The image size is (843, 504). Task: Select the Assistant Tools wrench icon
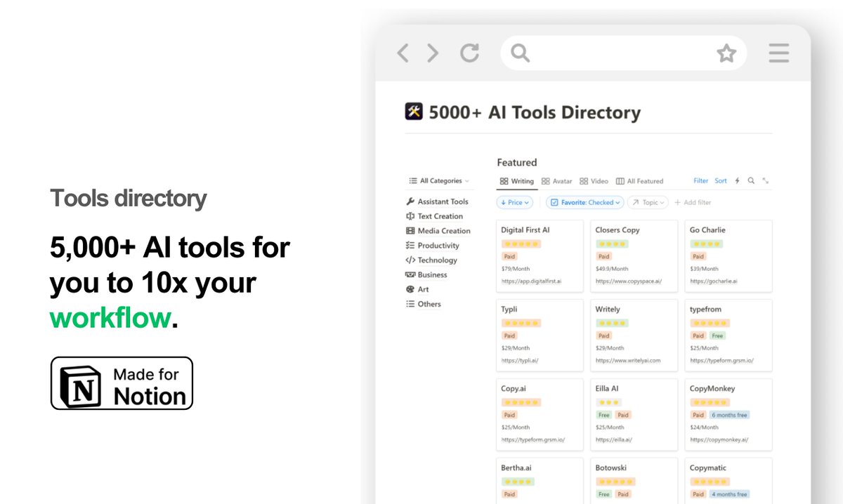coord(411,201)
